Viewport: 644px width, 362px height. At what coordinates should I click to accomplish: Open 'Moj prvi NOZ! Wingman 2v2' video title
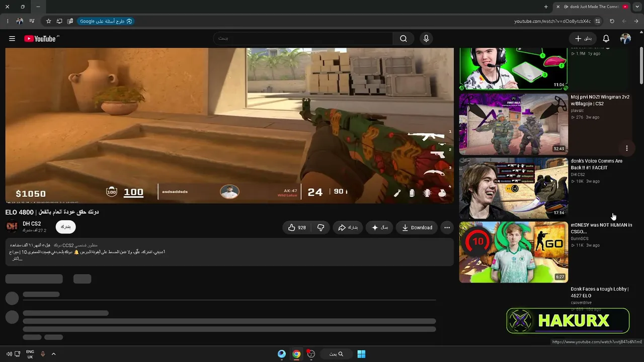(600, 100)
